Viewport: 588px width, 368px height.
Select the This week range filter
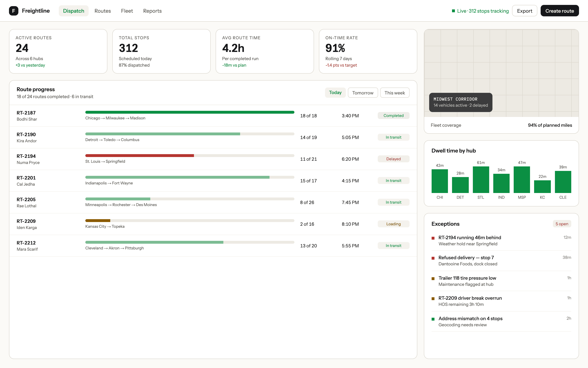point(395,93)
